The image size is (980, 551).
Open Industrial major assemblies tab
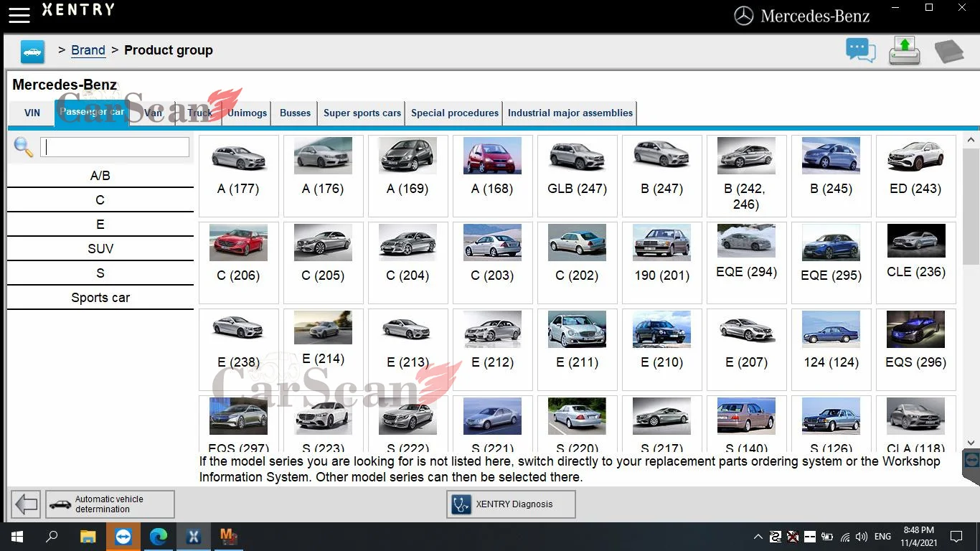(x=570, y=113)
